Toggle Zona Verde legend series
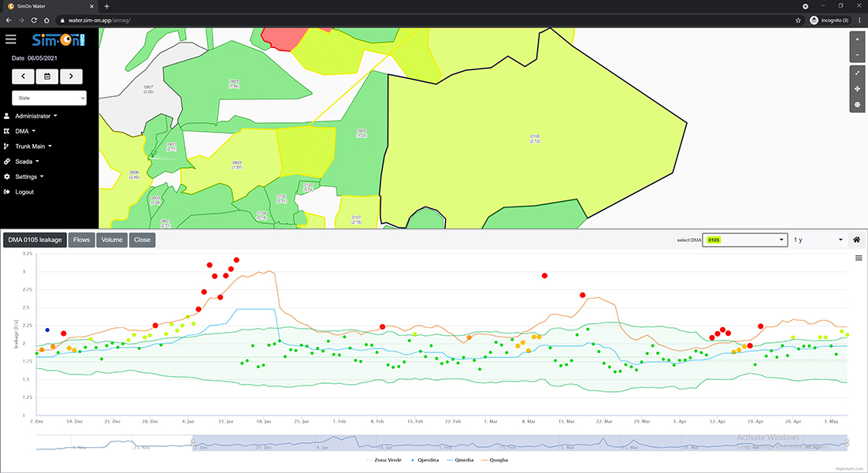The height and width of the screenshot is (473, 868). click(384, 460)
